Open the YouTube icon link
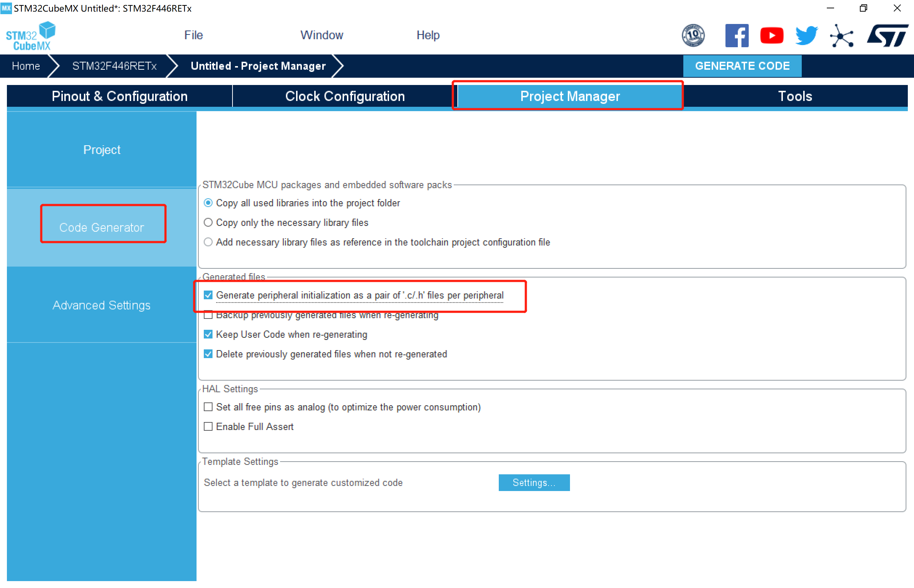Screen dimensions: 914x588 [x=771, y=36]
